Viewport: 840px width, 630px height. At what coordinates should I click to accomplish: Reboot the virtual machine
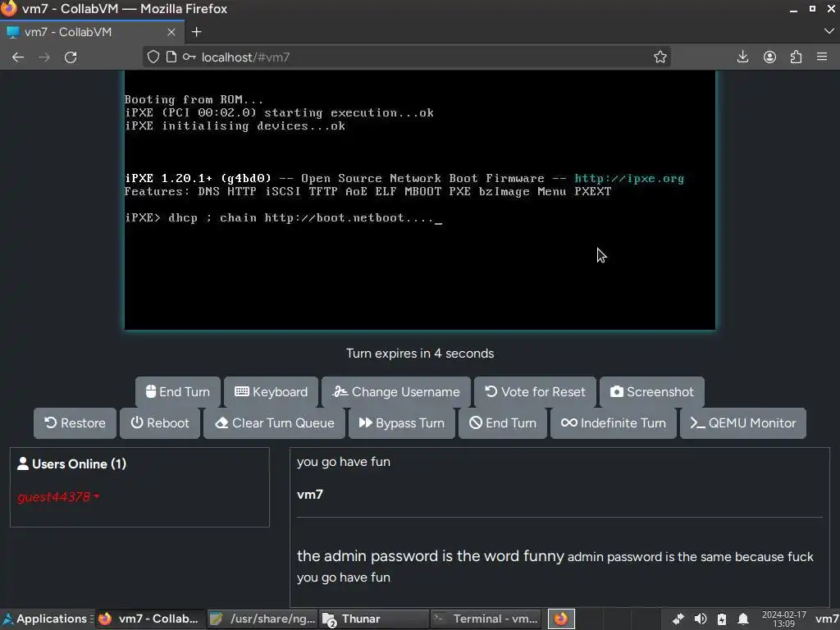pyautogui.click(x=160, y=423)
